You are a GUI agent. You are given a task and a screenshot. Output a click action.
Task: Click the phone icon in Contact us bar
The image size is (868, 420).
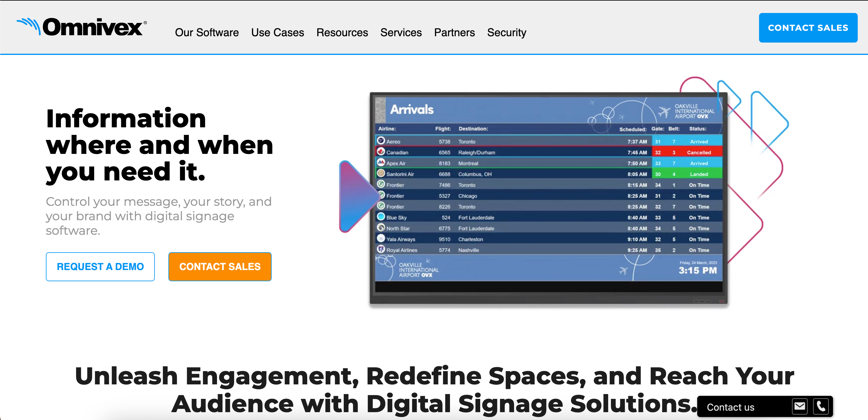click(821, 406)
